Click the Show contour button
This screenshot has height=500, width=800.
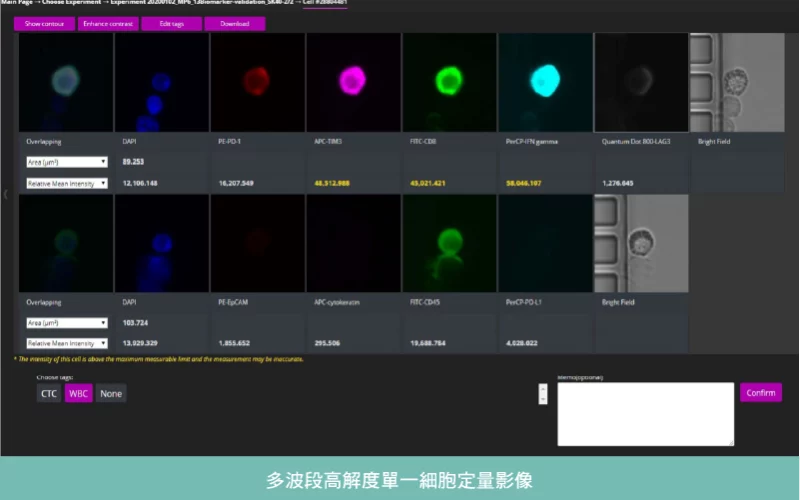click(44, 23)
